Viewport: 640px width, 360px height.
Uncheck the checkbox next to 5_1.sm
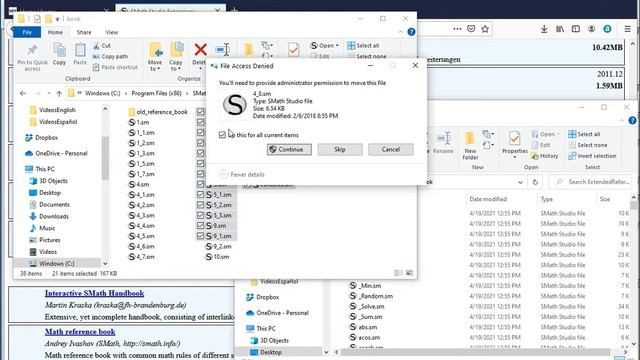point(200,195)
